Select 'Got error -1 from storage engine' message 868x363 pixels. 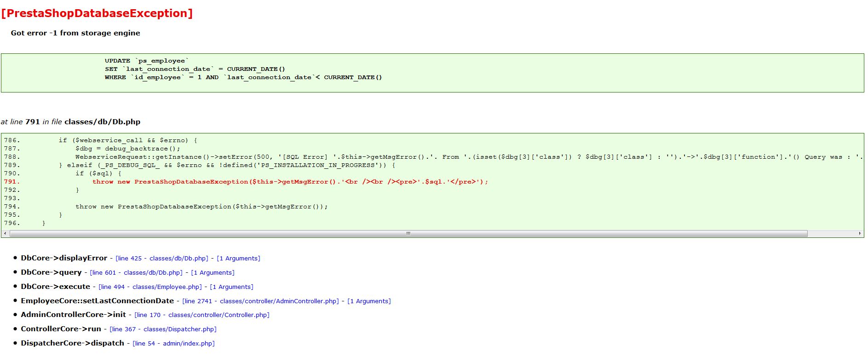coord(75,33)
